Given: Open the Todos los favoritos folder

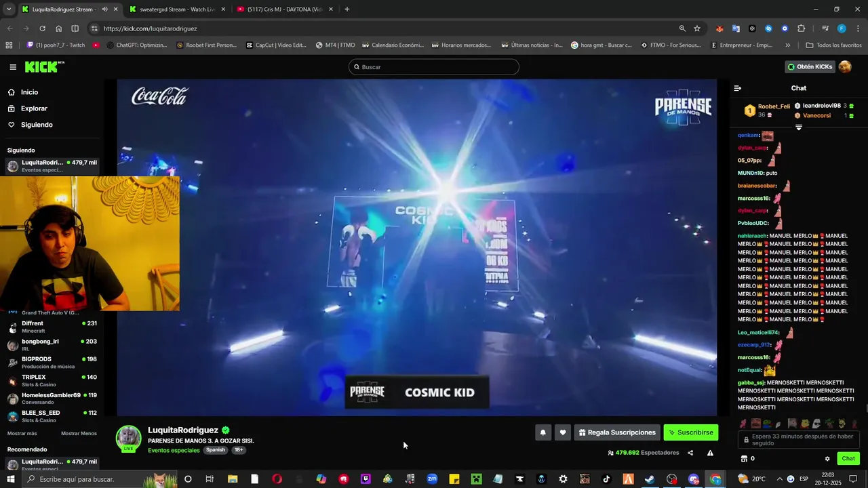Looking at the screenshot, I should coord(833,45).
